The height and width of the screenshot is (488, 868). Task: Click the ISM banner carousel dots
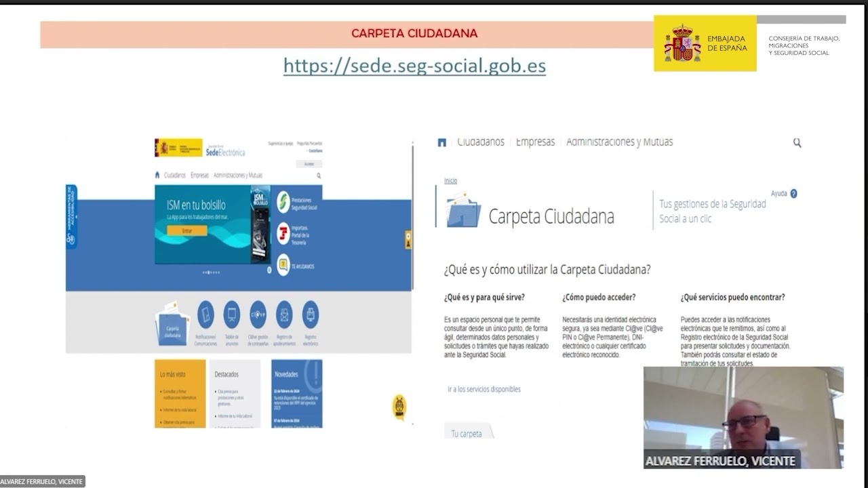tap(211, 272)
